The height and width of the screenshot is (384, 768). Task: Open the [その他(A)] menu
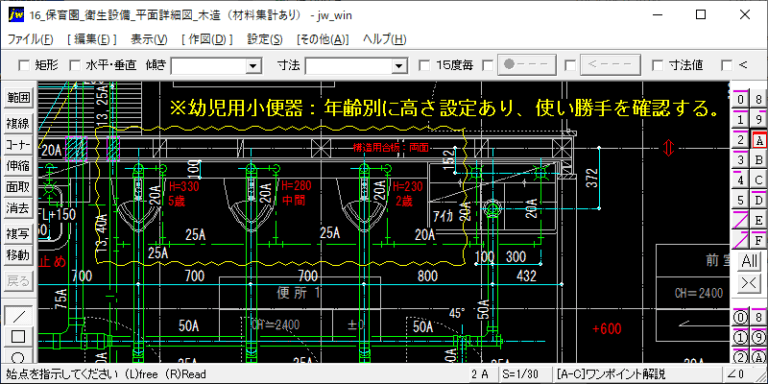click(x=323, y=39)
